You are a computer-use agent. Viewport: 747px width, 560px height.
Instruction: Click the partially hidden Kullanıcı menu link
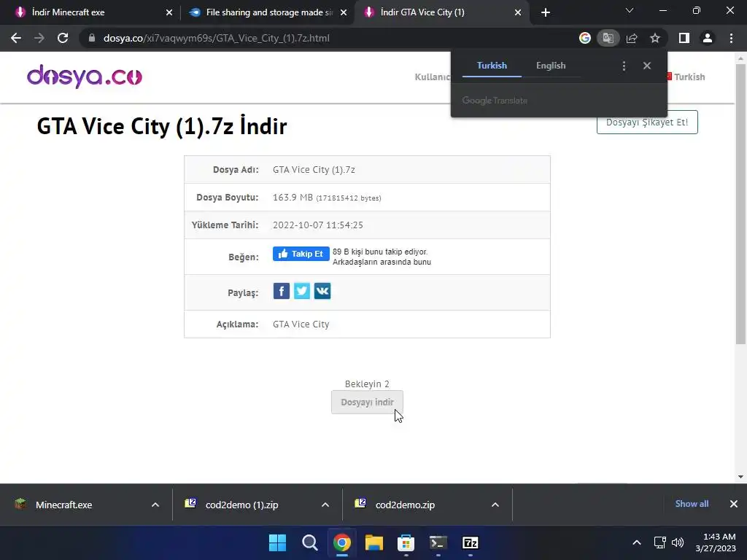pos(432,77)
